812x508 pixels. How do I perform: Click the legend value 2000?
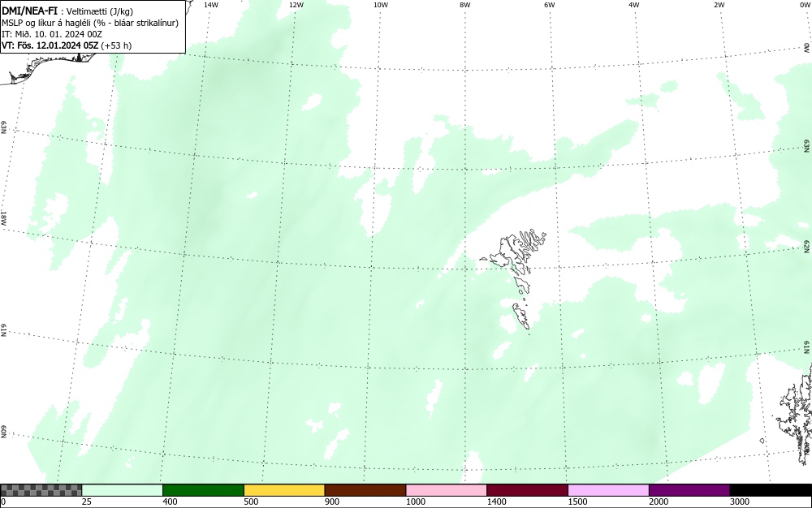659,502
